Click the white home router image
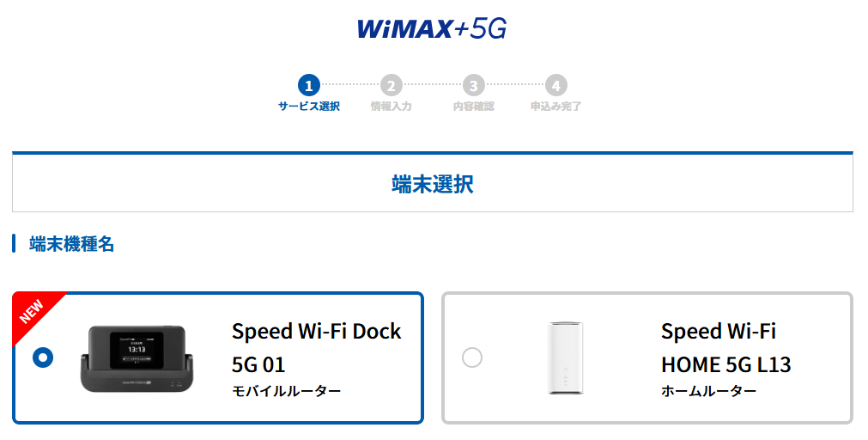Screen dimensions: 868x440 point(566,357)
